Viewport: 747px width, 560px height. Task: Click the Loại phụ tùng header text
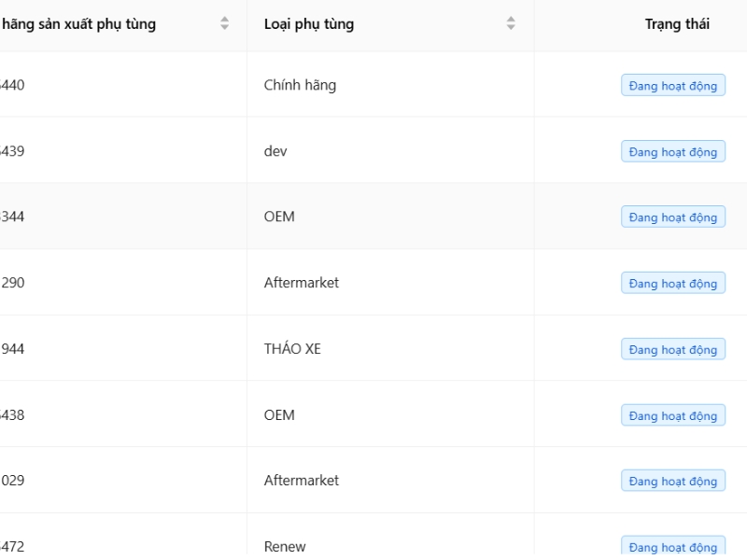point(308,24)
